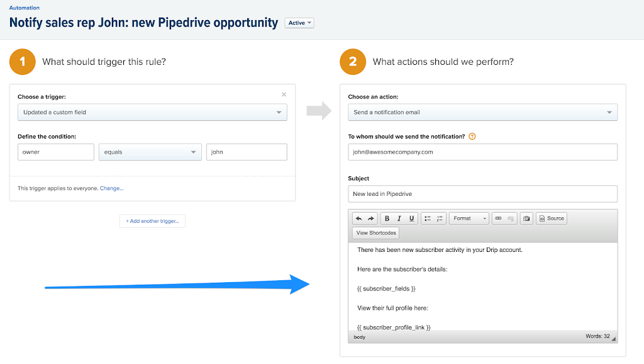
Task: Insert a numbered list
Action: pyautogui.click(x=440, y=219)
